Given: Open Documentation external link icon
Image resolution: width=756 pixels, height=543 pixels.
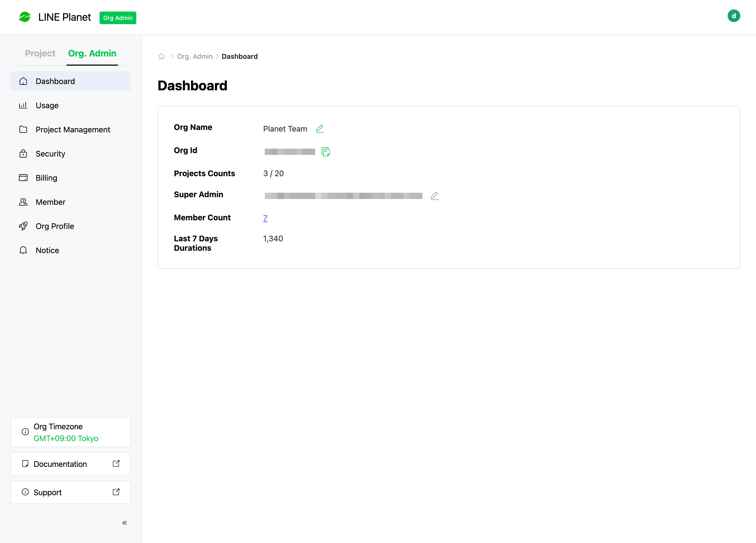Looking at the screenshot, I should point(116,463).
